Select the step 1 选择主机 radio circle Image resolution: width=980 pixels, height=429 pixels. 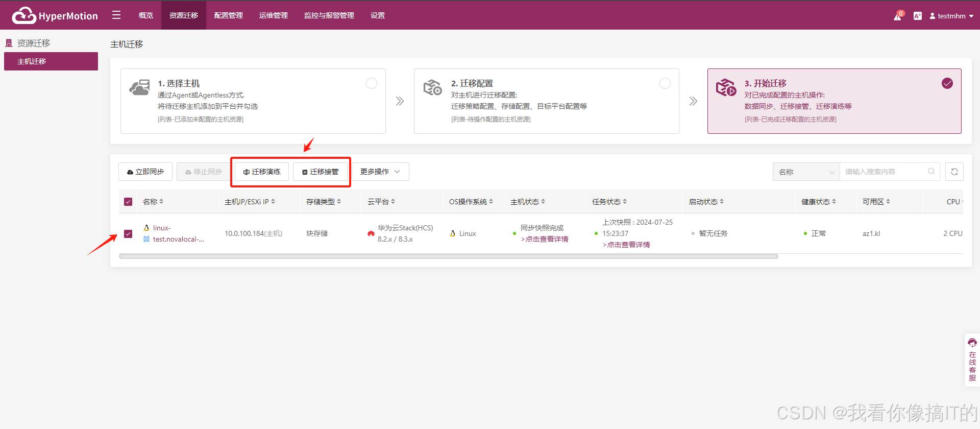pyautogui.click(x=372, y=83)
